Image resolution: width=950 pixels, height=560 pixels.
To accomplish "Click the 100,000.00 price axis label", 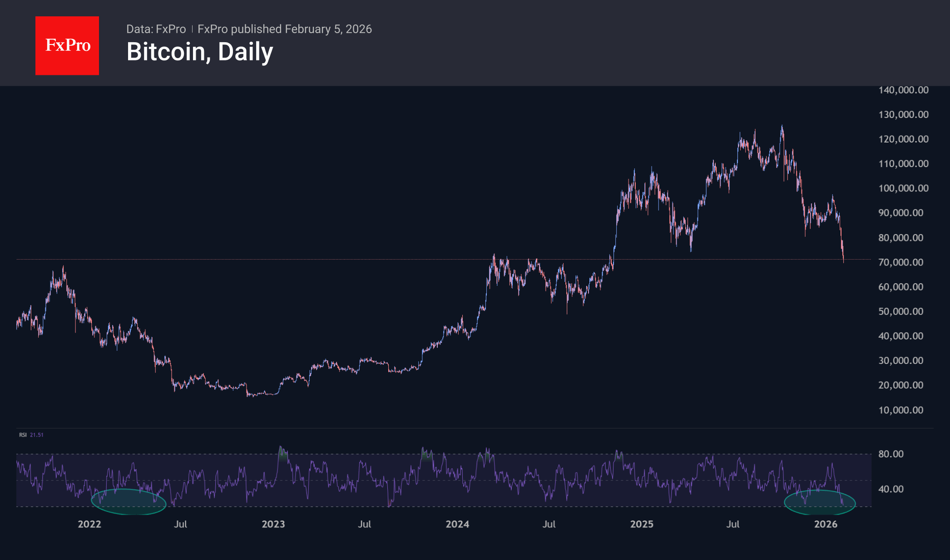I will pos(903,188).
